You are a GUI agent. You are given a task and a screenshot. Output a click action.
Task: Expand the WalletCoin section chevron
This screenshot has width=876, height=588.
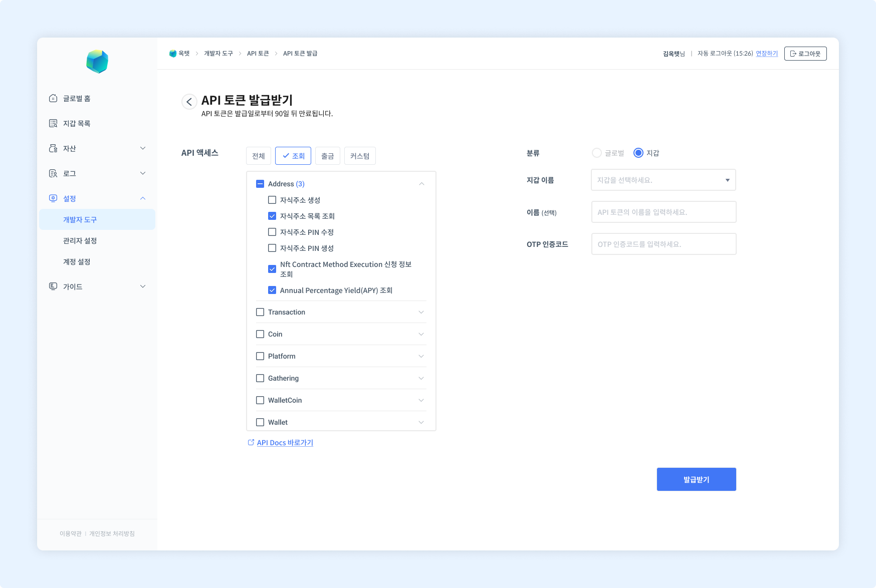pyautogui.click(x=421, y=400)
